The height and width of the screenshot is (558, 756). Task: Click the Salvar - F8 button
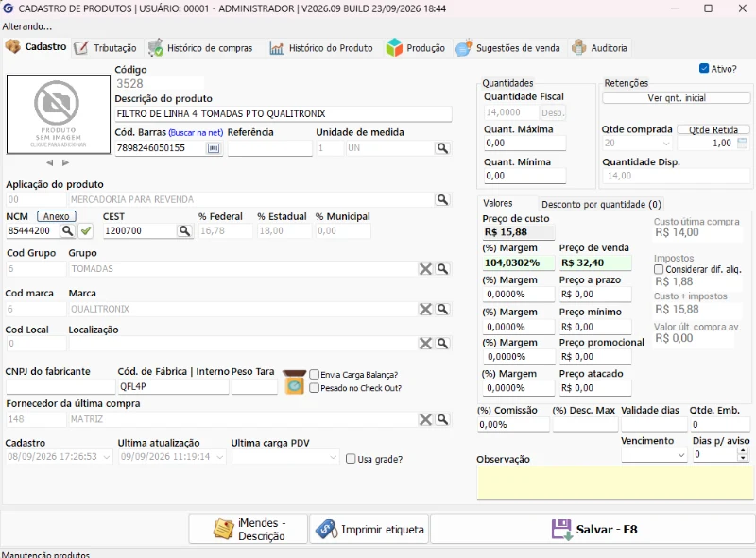(x=593, y=529)
